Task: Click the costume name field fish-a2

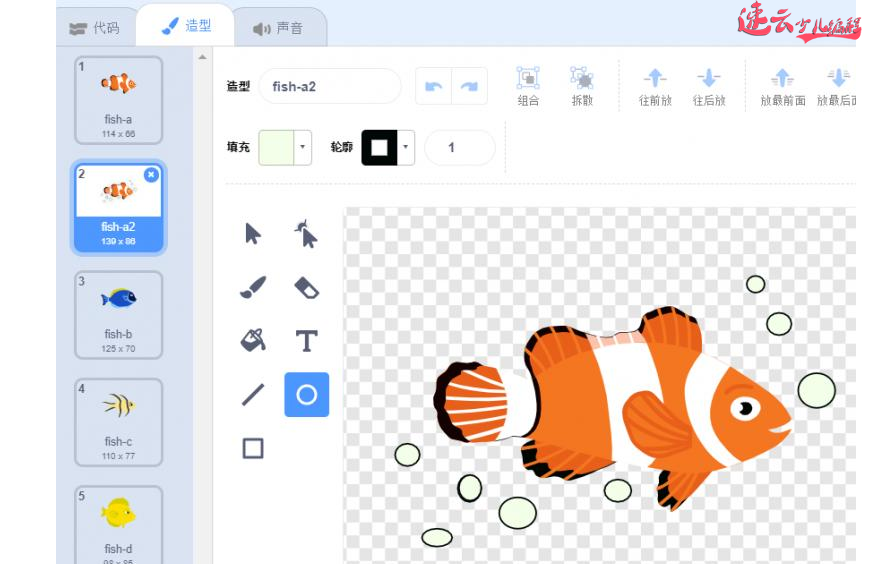Action: point(329,87)
